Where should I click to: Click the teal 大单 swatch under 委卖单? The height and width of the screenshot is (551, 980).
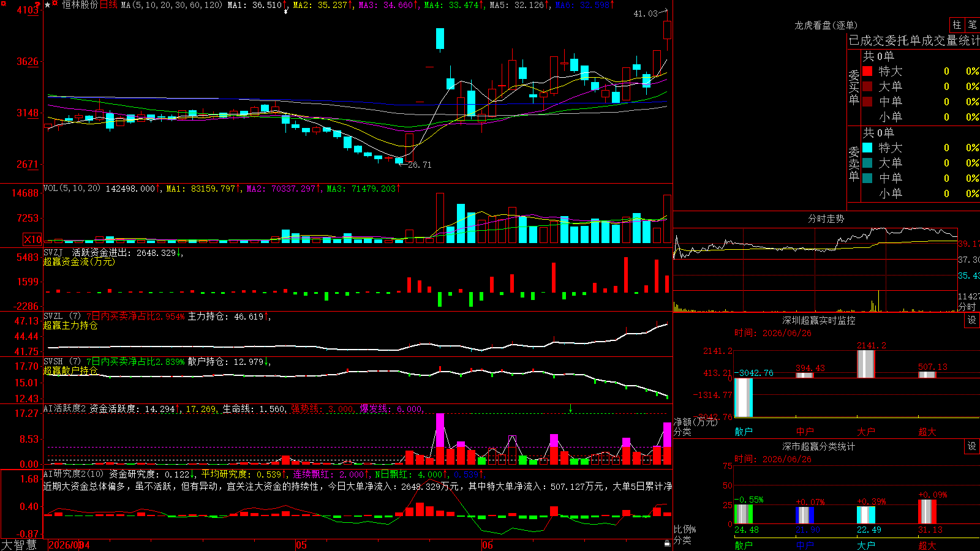pos(867,163)
